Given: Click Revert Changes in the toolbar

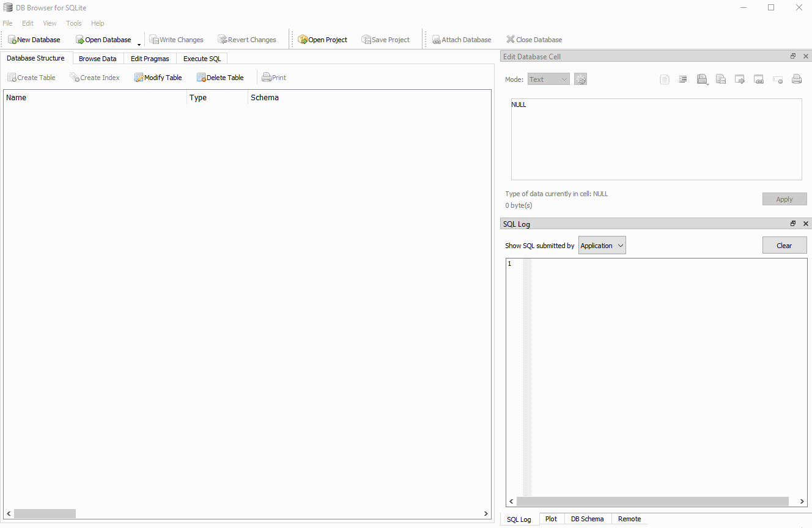Looking at the screenshot, I should (247, 40).
